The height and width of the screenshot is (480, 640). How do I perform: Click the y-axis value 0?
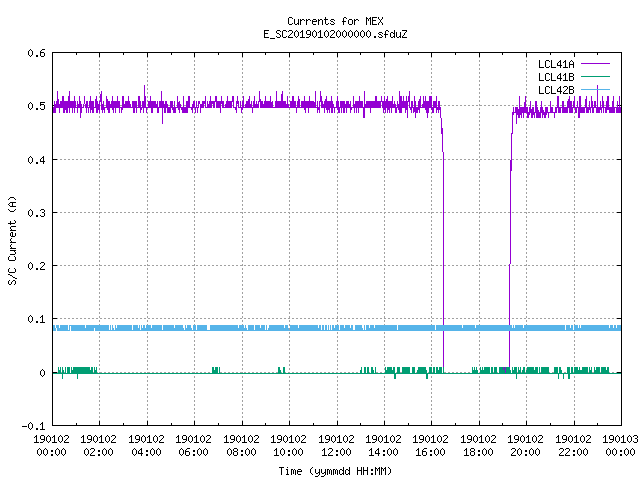pos(42,373)
